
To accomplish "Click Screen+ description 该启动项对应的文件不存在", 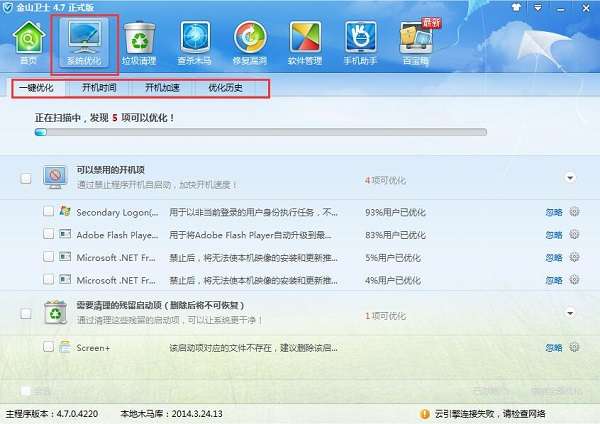I will 253,348.
